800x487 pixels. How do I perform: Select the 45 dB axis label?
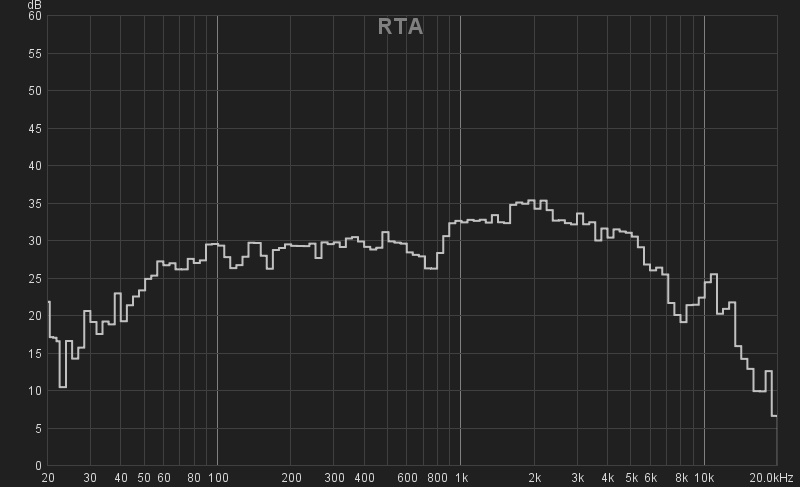[35, 129]
